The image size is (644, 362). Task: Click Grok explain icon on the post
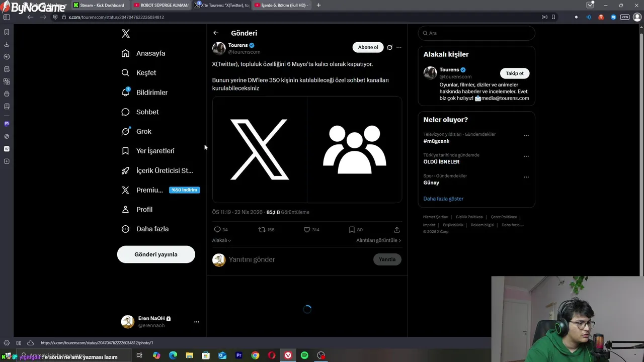(x=389, y=47)
